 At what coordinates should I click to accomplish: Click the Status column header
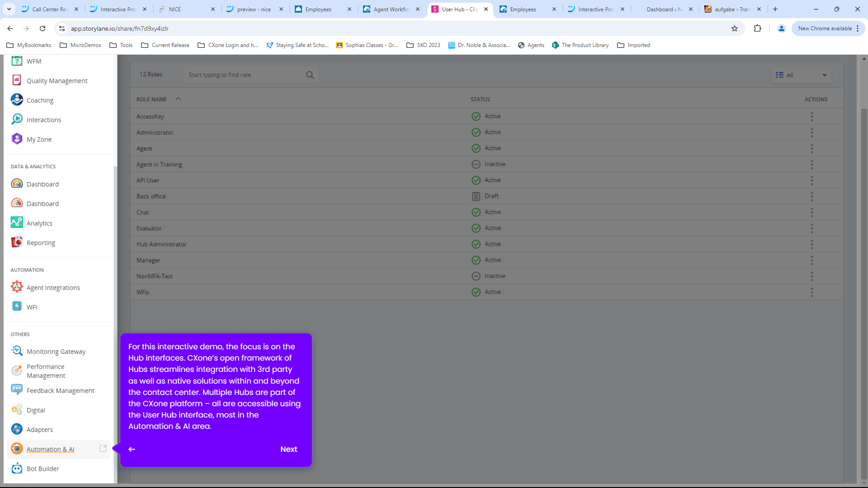(480, 99)
